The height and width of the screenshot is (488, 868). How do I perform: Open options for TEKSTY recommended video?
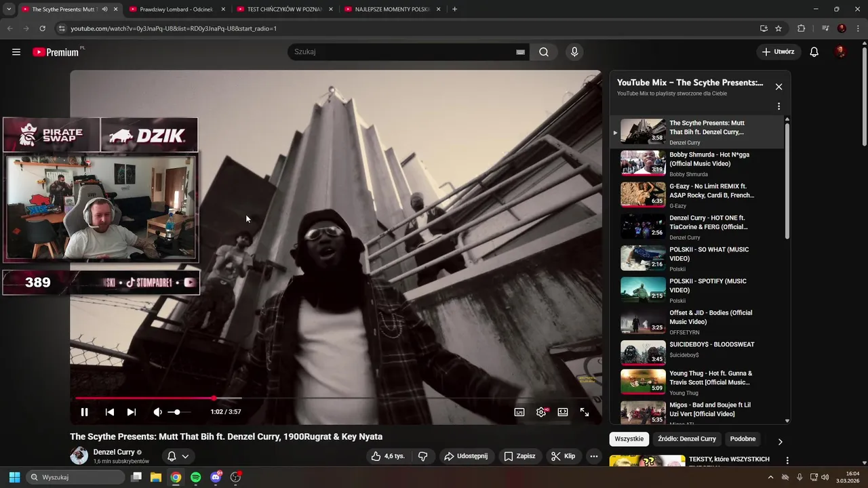point(787,460)
